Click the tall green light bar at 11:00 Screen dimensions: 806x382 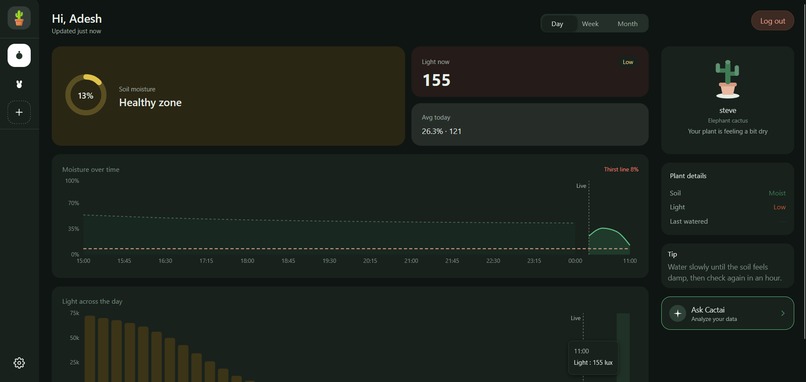click(623, 348)
